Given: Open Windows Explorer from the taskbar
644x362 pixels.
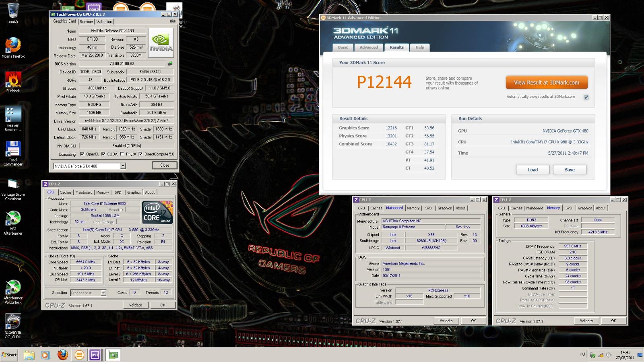Looking at the screenshot, I should pos(29,355).
